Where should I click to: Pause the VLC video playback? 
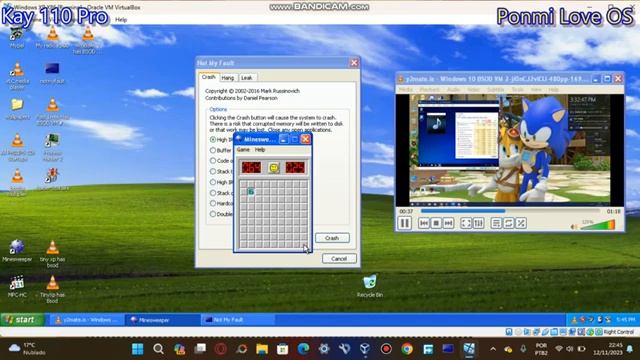pyautogui.click(x=404, y=223)
